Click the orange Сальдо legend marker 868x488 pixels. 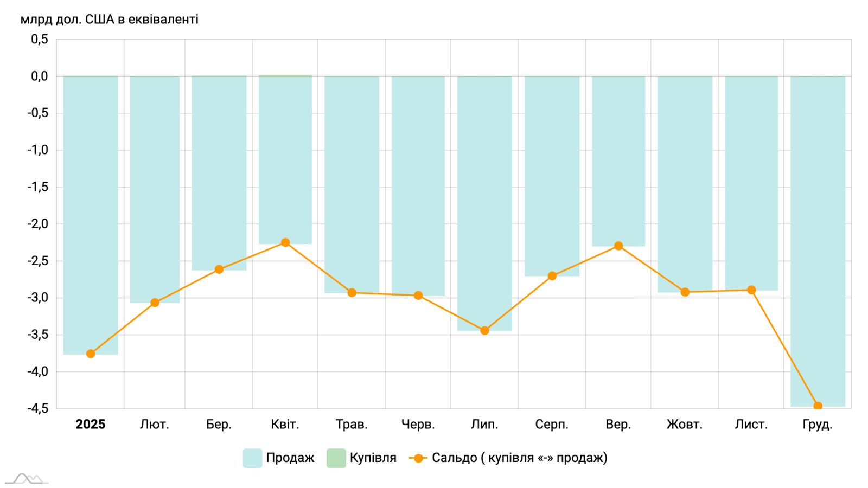[418, 458]
